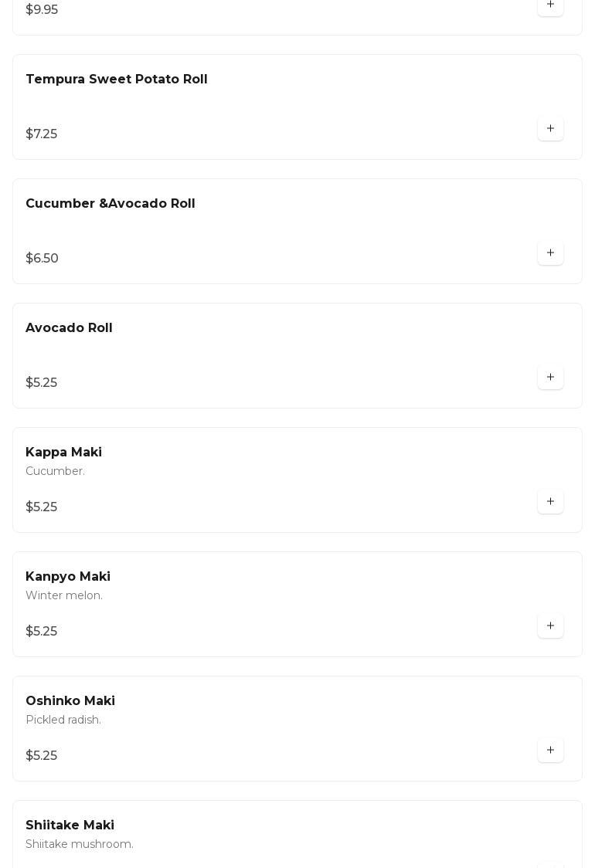Click the Shiitake mushroom description text
The width and height of the screenshot is (595, 868).
point(80,844)
